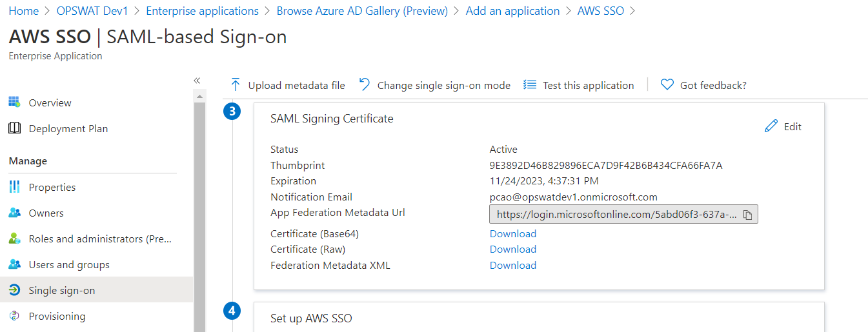Click the Test this application list icon

click(530, 85)
